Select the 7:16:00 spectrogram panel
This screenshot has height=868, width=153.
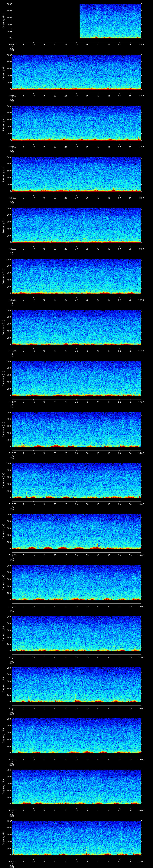(x=77, y=633)
